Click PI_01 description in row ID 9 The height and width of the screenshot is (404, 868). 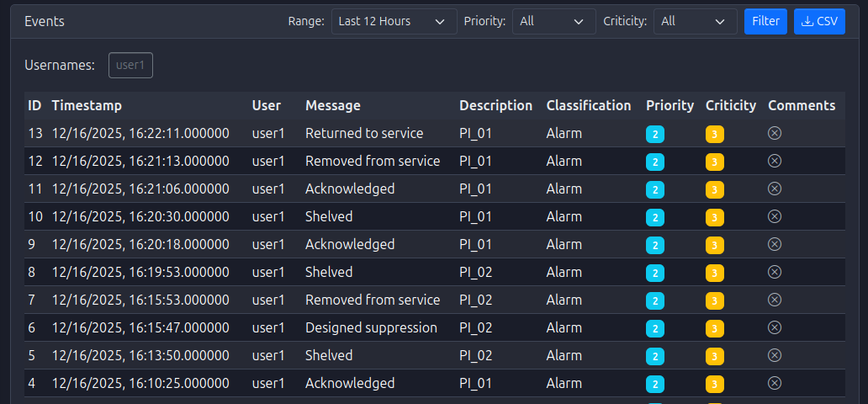[x=475, y=244]
